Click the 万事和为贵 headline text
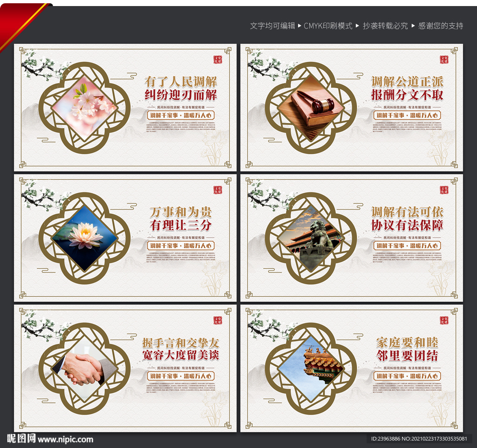Screen dimensions: 477x448 pyautogui.click(x=181, y=212)
